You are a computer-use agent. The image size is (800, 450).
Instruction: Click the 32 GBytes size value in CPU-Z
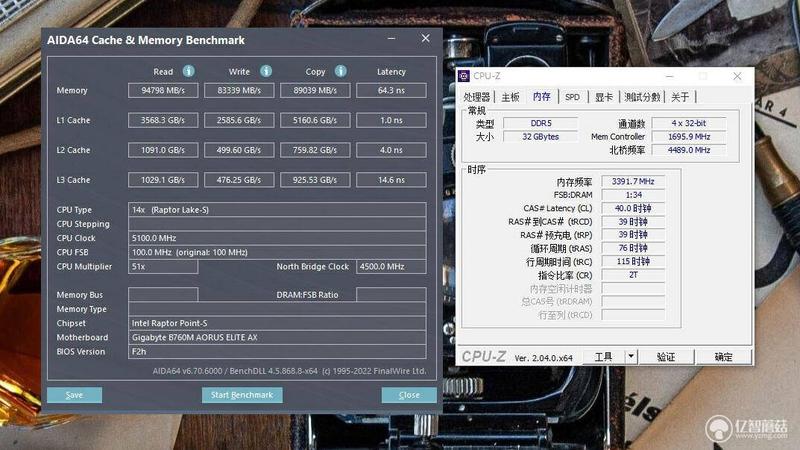[x=541, y=137]
